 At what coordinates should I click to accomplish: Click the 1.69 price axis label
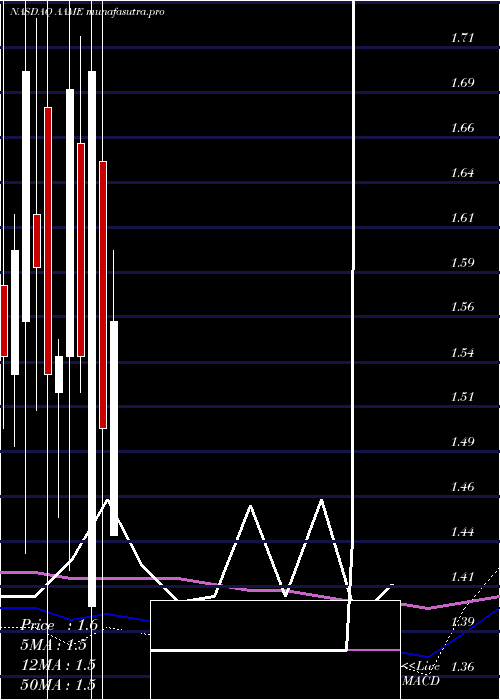coord(462,83)
